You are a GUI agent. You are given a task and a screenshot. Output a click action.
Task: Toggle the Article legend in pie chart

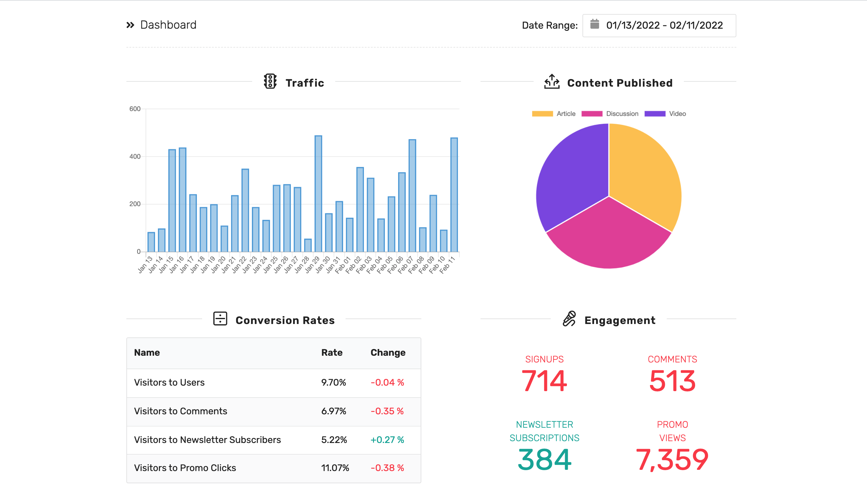tap(553, 114)
